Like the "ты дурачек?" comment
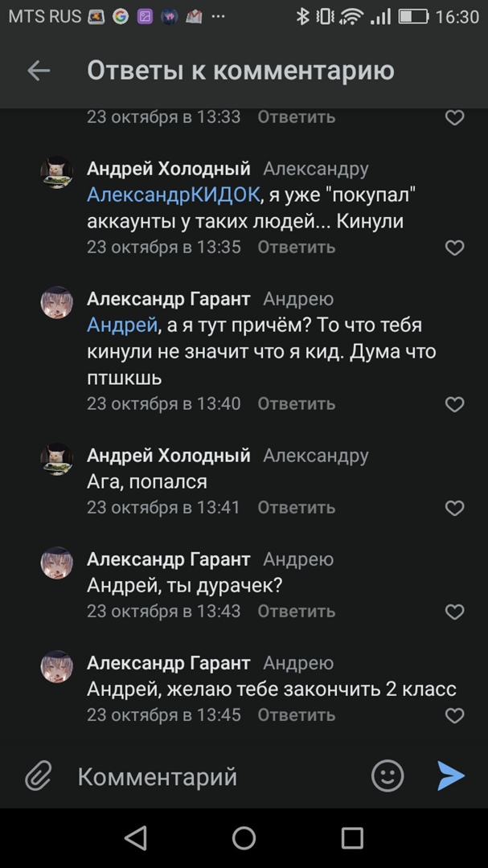 (x=454, y=612)
